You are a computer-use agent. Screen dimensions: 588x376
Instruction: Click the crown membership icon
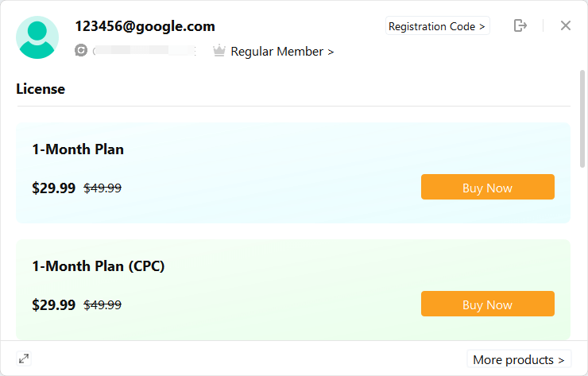(x=219, y=51)
